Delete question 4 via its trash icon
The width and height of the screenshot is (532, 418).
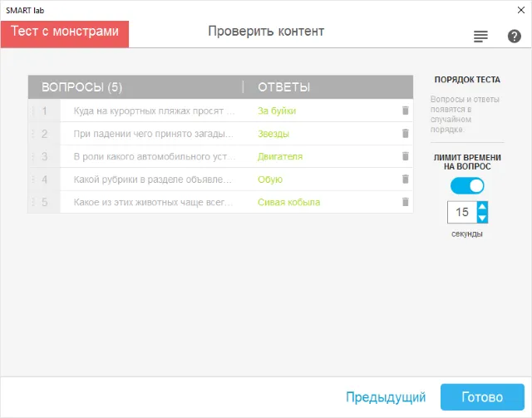[405, 179]
